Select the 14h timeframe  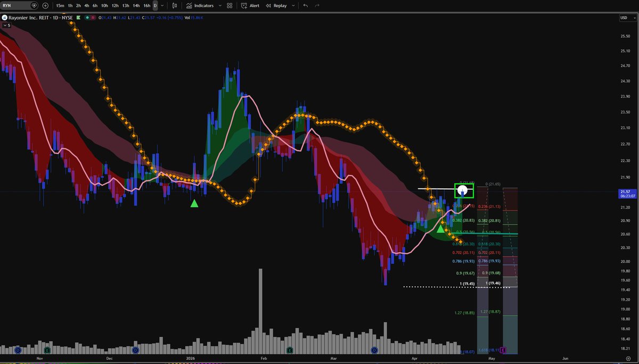136,5
